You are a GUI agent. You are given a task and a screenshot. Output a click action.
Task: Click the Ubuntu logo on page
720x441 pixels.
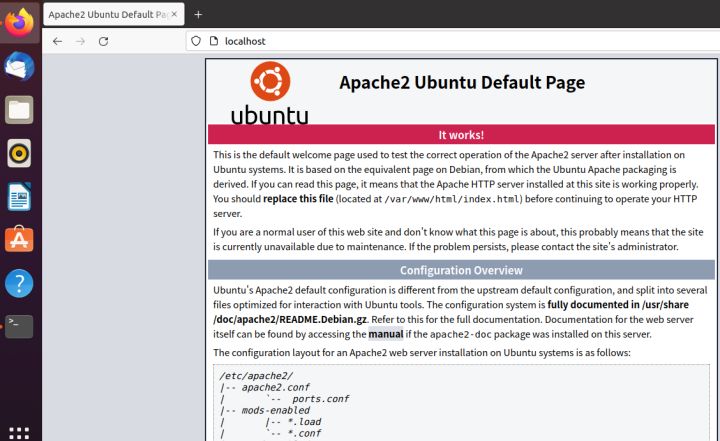270,93
